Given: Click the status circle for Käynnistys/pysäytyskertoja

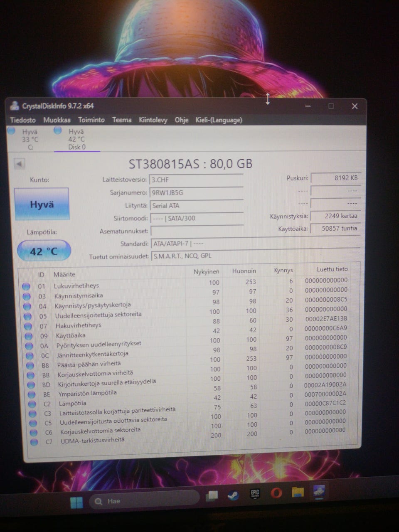Looking at the screenshot, I should coord(27,306).
